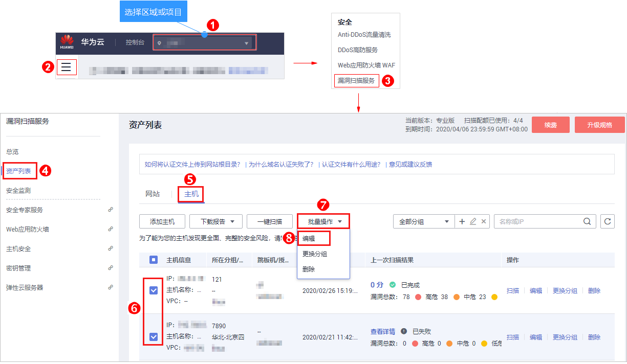Open help link 为什么域名认证失败了
This screenshot has height=364, width=627.
coord(281,165)
